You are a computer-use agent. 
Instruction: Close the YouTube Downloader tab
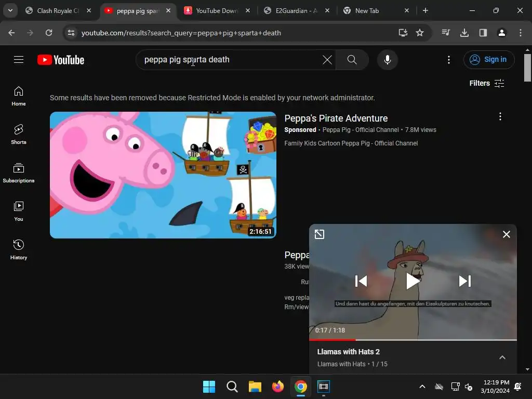(248, 10)
